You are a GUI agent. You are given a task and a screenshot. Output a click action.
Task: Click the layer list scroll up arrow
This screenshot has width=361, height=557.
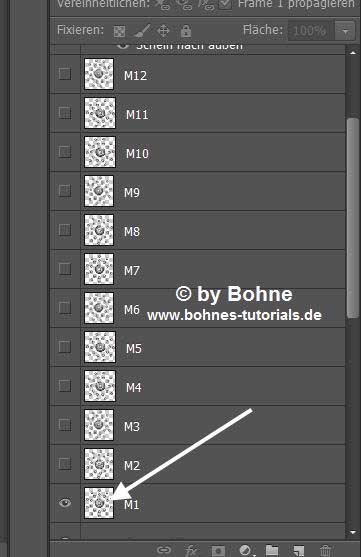click(x=352, y=53)
